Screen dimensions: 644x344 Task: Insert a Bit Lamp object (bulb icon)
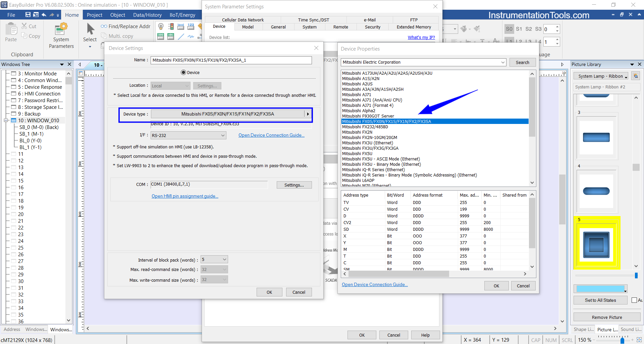pyautogui.click(x=161, y=26)
